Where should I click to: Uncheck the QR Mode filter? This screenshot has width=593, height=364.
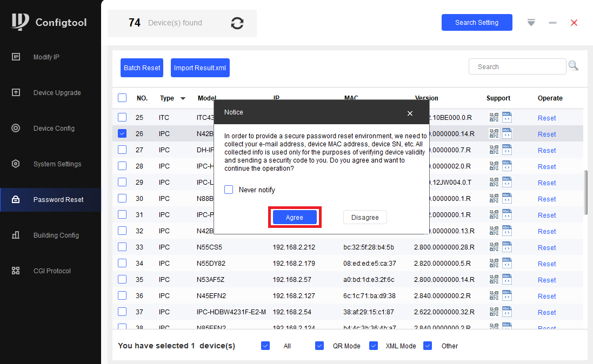coord(319,346)
